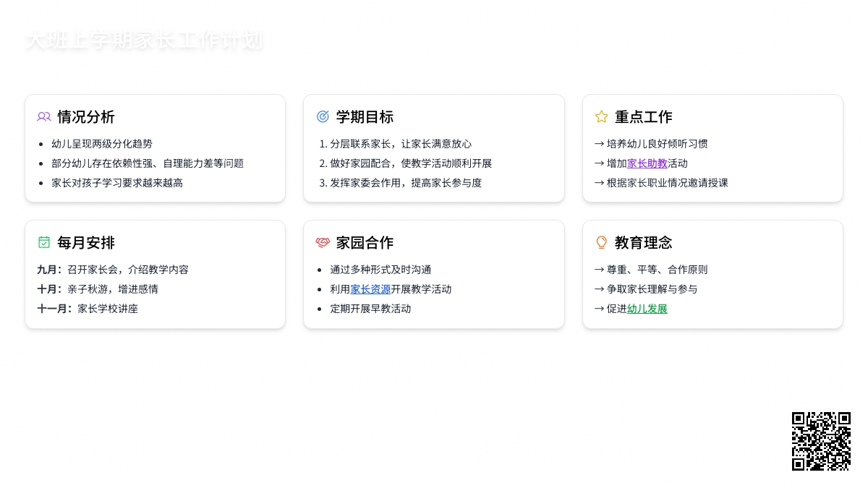
Task: Open the 家长资源 link
Action: click(370, 289)
